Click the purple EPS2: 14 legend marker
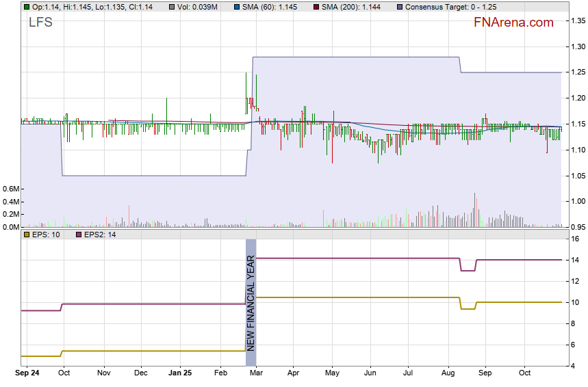 click(x=79, y=235)
